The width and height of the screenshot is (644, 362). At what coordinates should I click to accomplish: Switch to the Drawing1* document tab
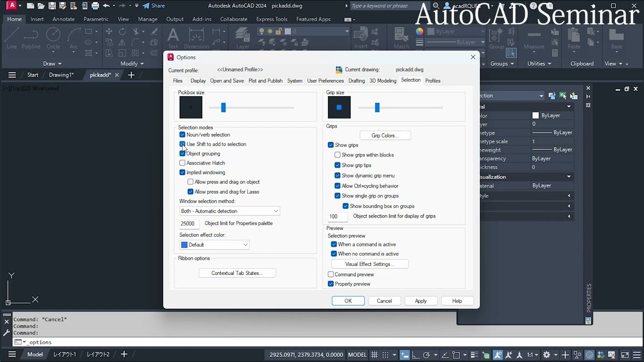(61, 75)
